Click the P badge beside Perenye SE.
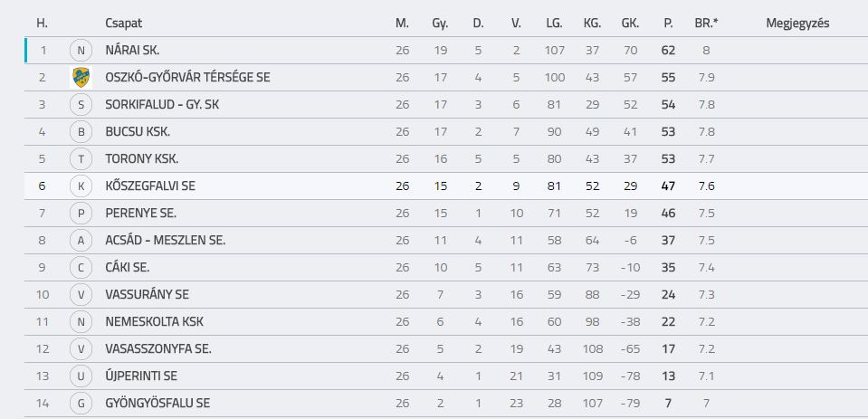 point(81,213)
